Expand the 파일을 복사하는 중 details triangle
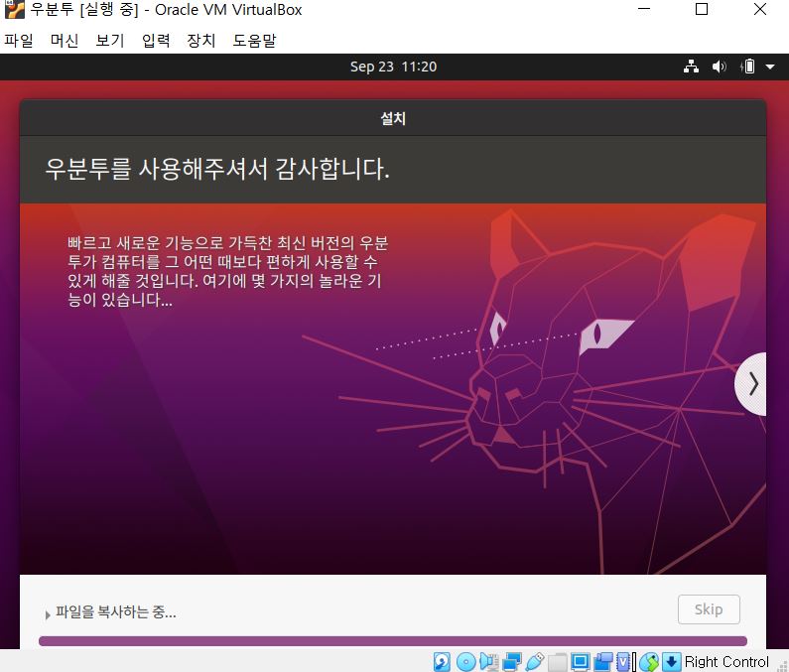This screenshot has width=789, height=672. (x=48, y=614)
